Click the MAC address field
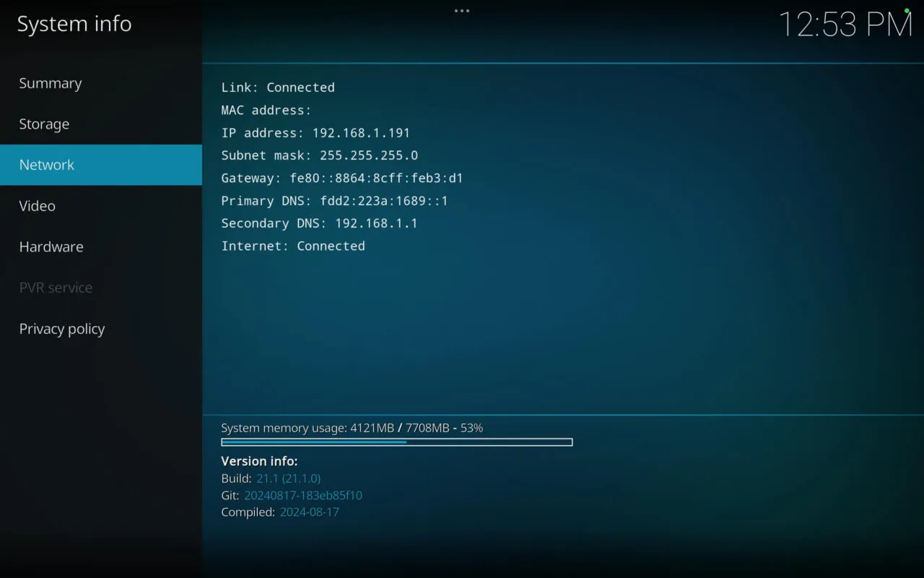The height and width of the screenshot is (578, 924). (x=265, y=110)
